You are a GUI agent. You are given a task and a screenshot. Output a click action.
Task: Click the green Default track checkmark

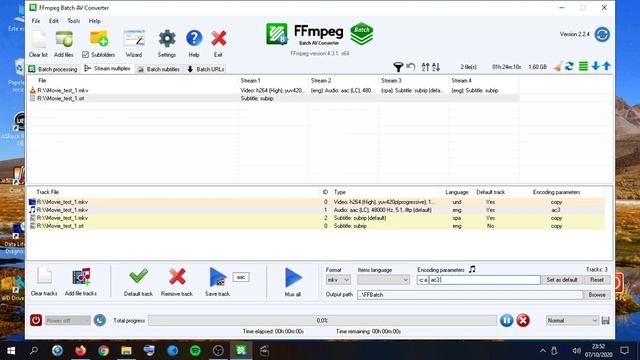[x=138, y=276]
